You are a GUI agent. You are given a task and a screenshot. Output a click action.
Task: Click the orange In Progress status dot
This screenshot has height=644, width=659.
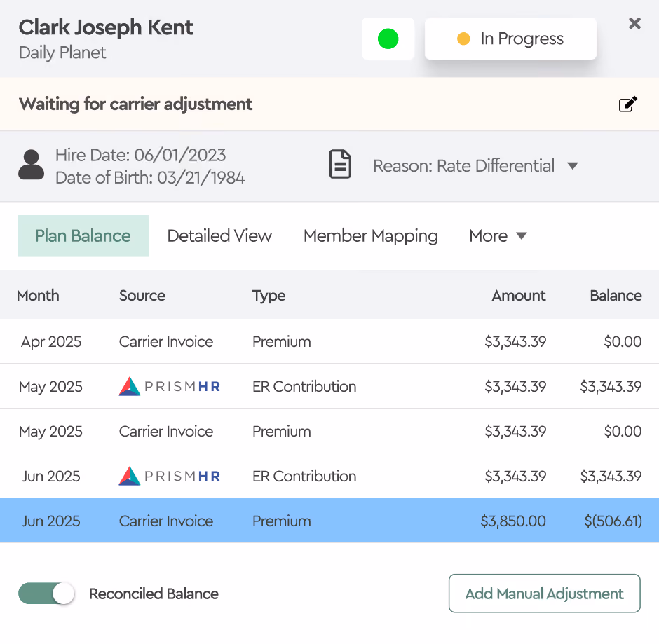(x=463, y=39)
